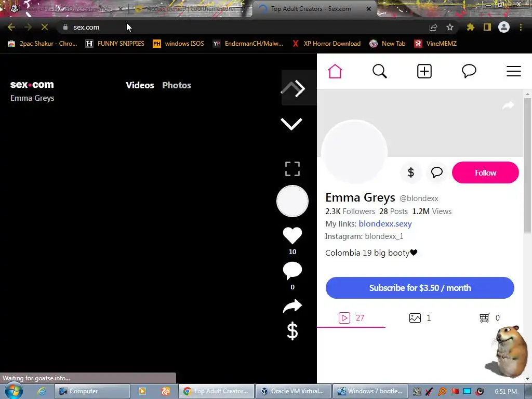This screenshot has width=532, height=399.
Task: Select the videos tab showing 27
Action: 351,318
